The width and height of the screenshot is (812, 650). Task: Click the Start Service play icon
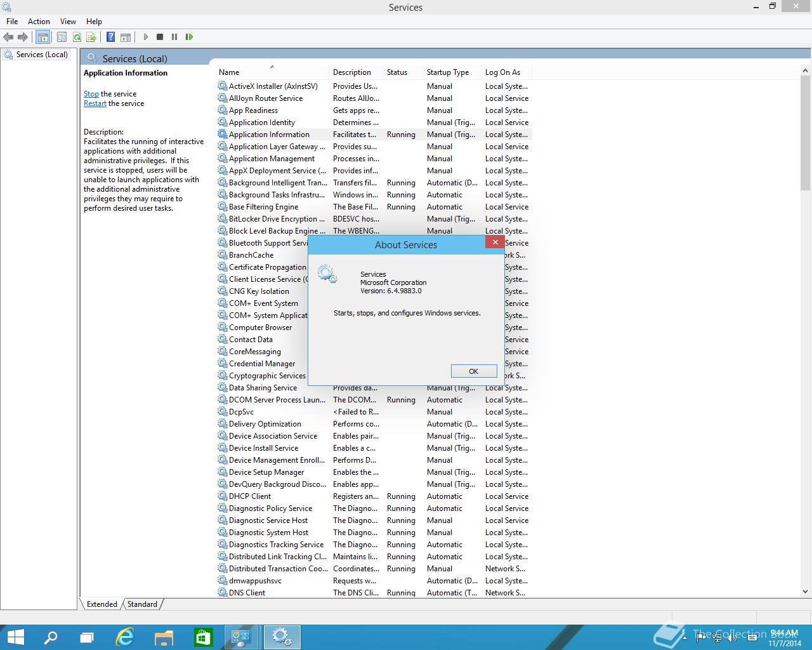pyautogui.click(x=145, y=37)
